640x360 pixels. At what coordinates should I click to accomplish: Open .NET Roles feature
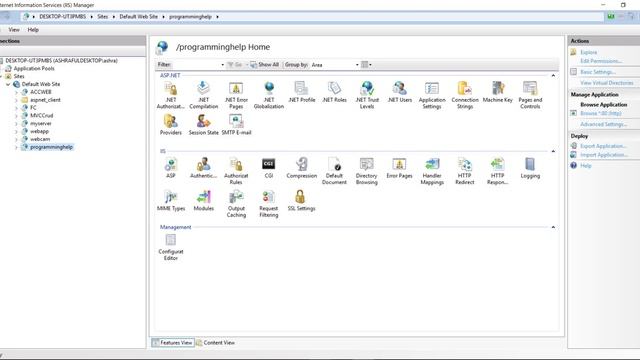pyautogui.click(x=334, y=92)
